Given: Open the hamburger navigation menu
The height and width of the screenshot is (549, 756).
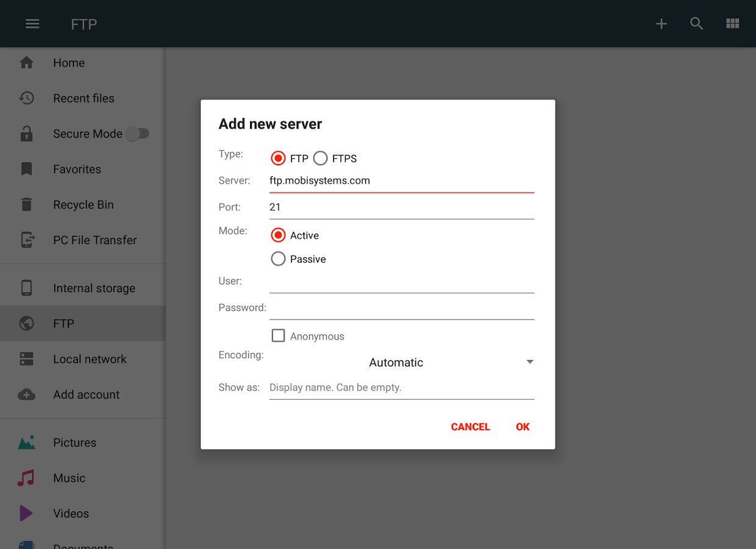Looking at the screenshot, I should [x=32, y=24].
